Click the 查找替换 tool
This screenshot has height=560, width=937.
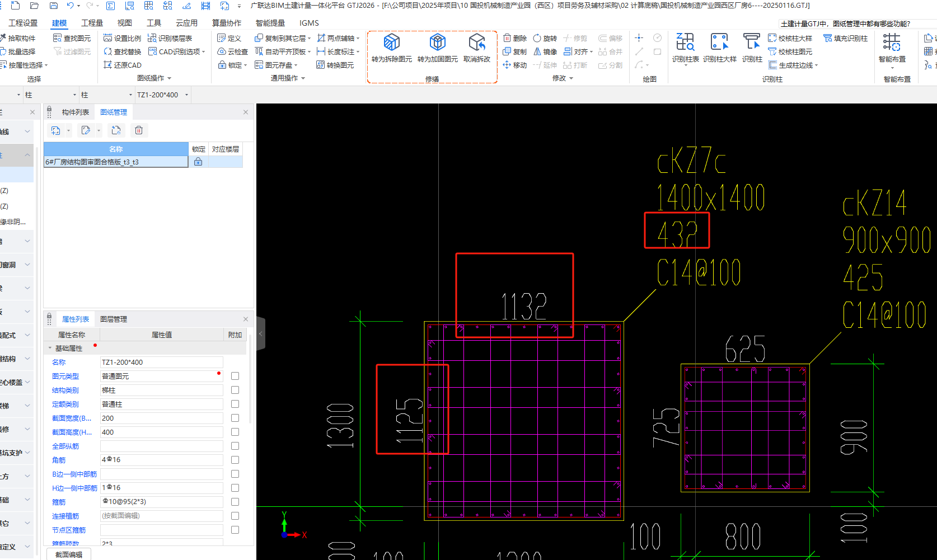(x=123, y=51)
